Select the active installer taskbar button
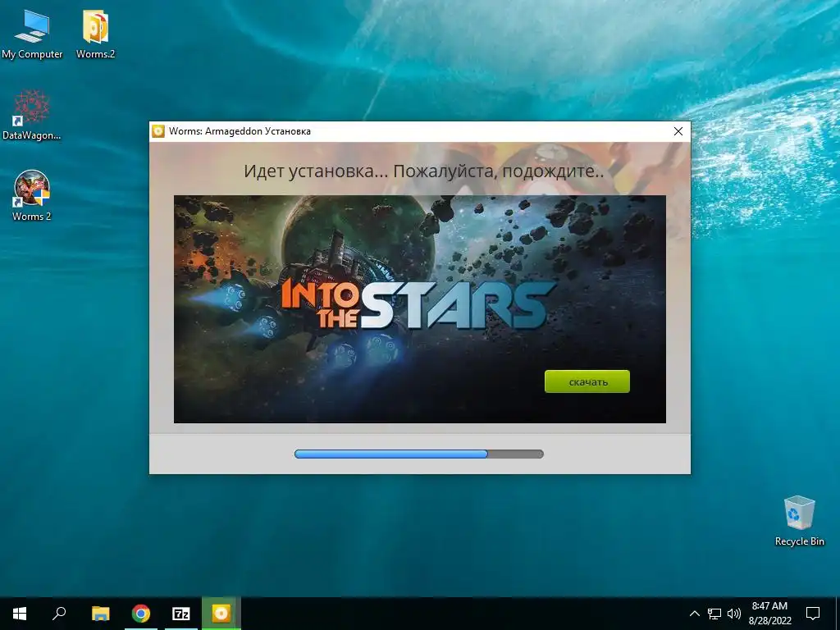The height and width of the screenshot is (630, 840). 221,614
